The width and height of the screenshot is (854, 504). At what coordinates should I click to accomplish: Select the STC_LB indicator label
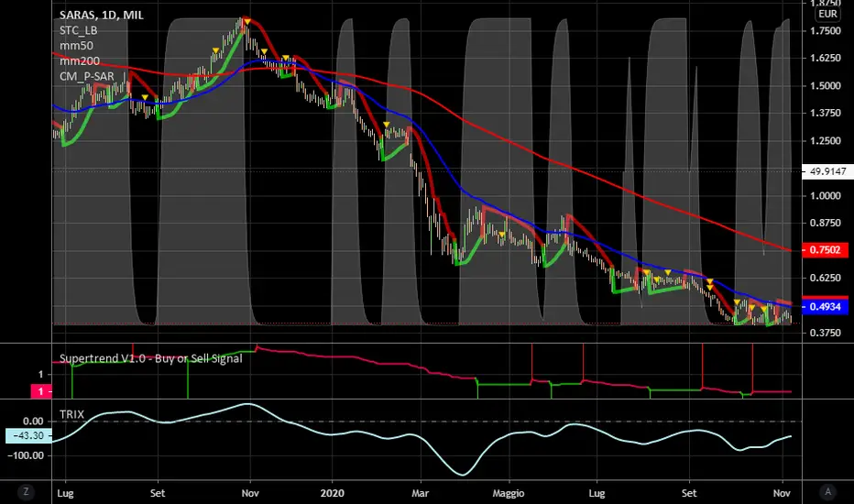click(79, 30)
